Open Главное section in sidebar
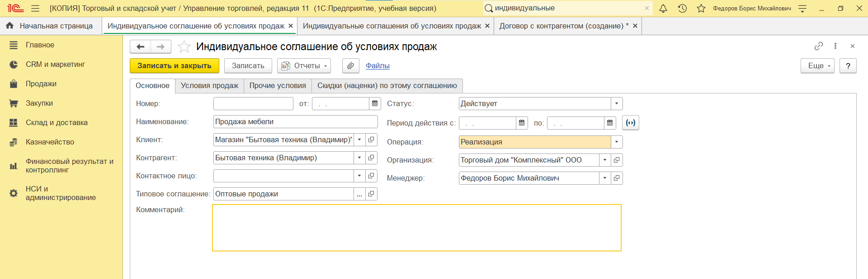The image size is (868, 279). click(40, 45)
